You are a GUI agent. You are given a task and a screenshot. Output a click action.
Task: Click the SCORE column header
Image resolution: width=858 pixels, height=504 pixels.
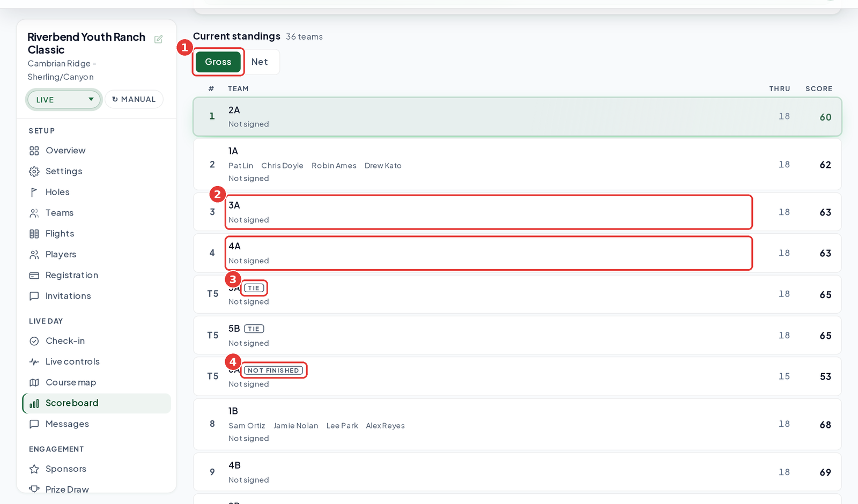(x=819, y=89)
